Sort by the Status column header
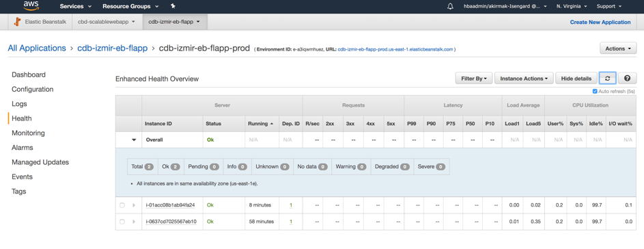644x249 pixels. tap(224, 123)
